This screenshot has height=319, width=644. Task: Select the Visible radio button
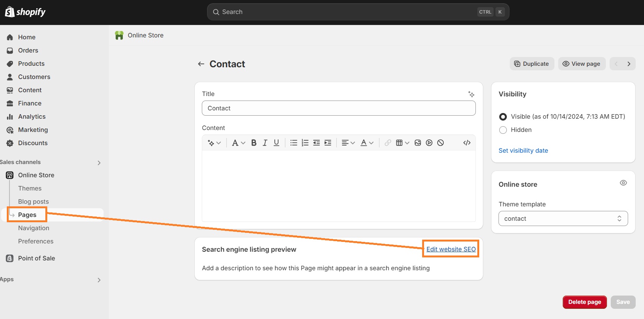(503, 117)
